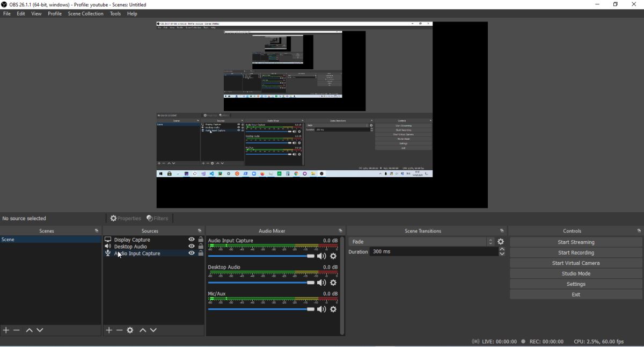The image size is (644, 347).
Task: Open Audio Input Capture mixer settings gear
Action: click(x=333, y=256)
